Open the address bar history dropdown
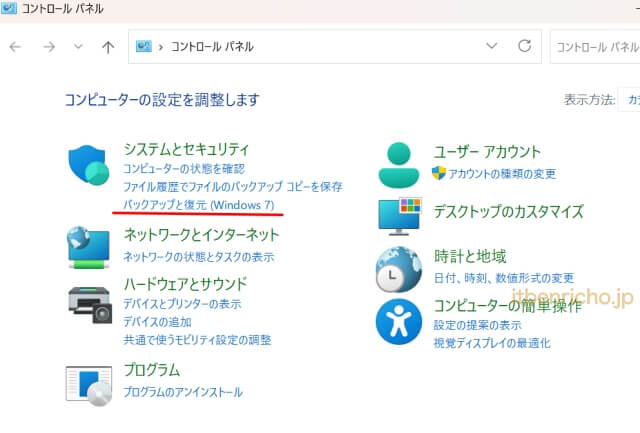Screen dimensions: 640x433 pos(491,46)
